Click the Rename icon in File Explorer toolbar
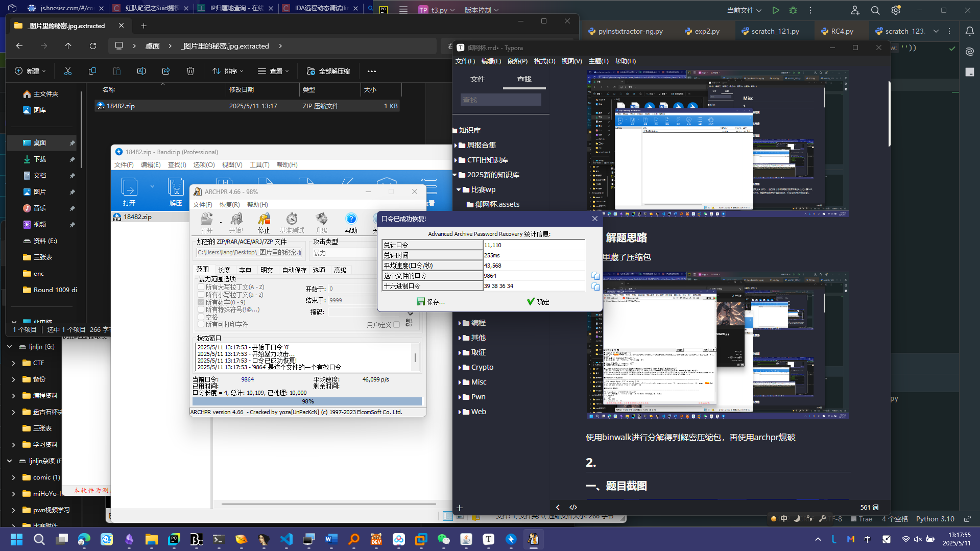980x551 pixels. 141,71
